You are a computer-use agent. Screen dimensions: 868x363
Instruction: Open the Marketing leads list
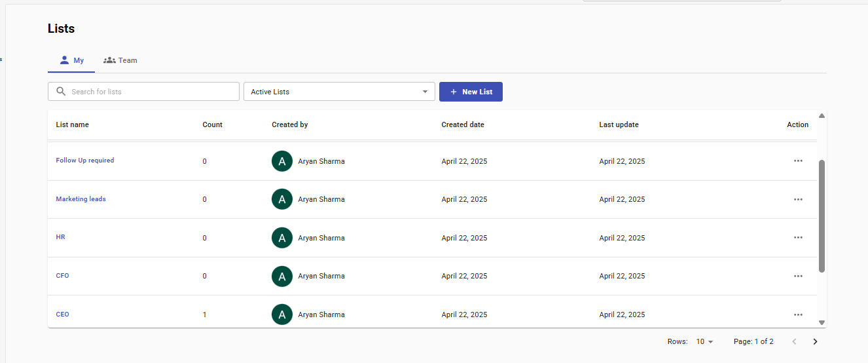(x=81, y=199)
